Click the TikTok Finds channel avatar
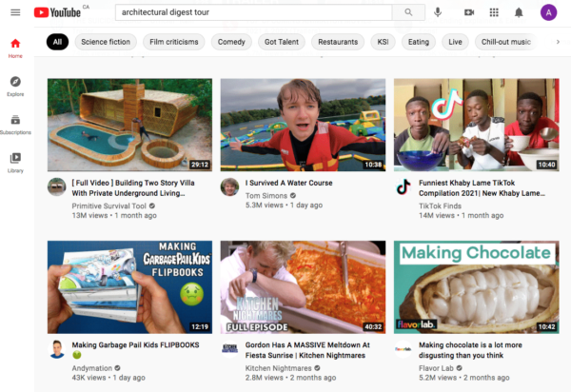The height and width of the screenshot is (392, 571). (404, 186)
